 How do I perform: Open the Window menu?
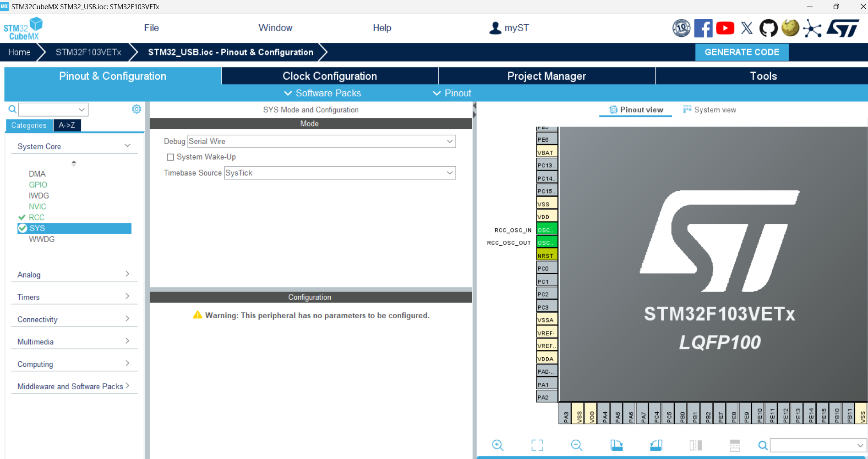[x=275, y=28]
